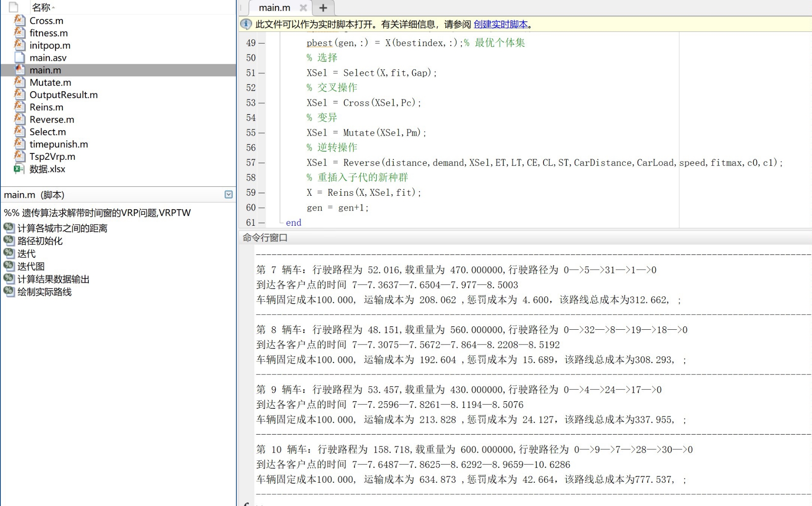
Task: Click the Cross function call on line 53
Action: 356,103
